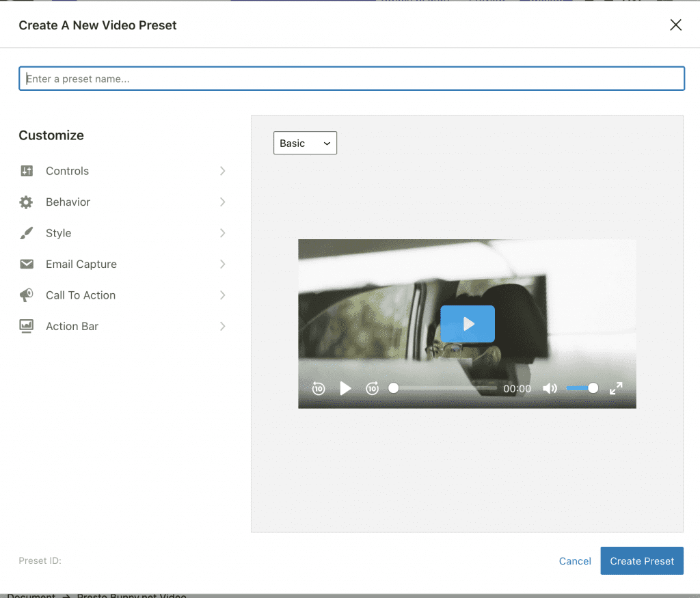This screenshot has width=700, height=598.
Task: Open Email Capture menu item
Action: click(123, 264)
